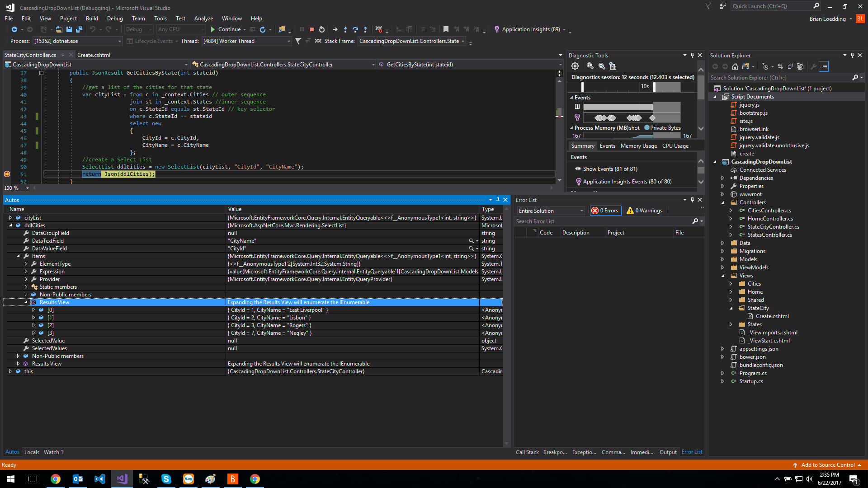Click the Save All toolbar icon

79,29
